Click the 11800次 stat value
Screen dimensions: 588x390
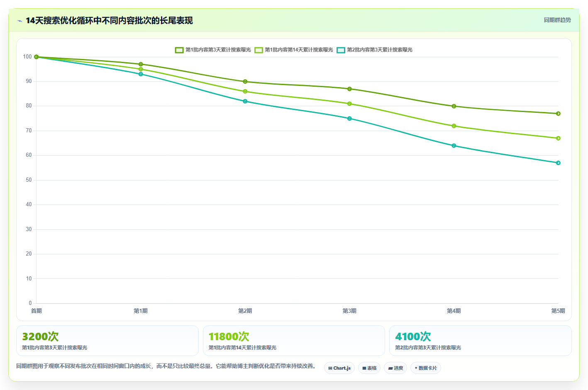click(229, 336)
